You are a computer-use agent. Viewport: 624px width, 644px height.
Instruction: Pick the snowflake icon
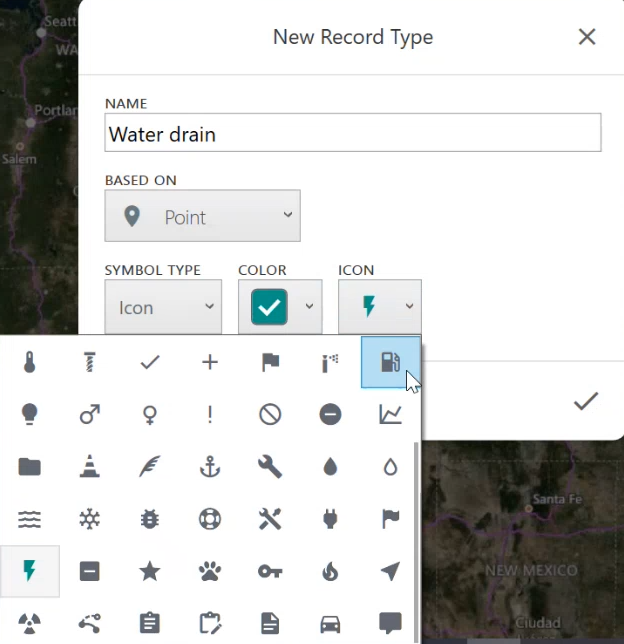point(90,518)
